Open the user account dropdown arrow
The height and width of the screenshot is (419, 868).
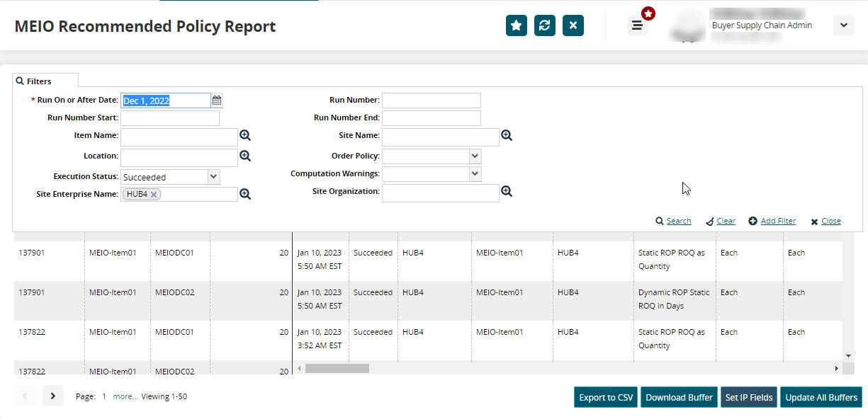point(843,25)
